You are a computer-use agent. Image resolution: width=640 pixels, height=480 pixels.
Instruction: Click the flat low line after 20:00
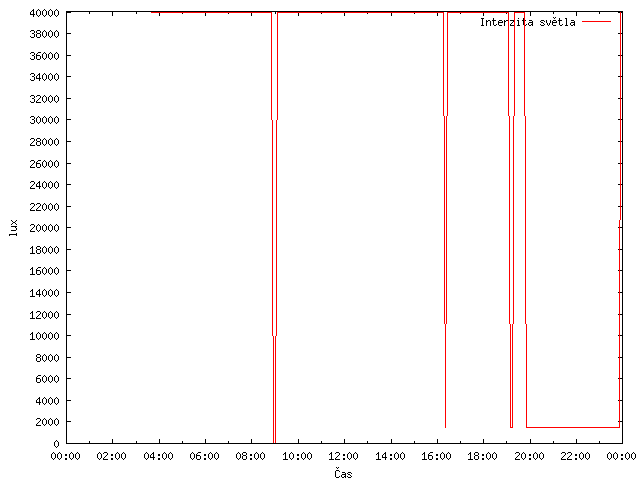tap(573, 427)
